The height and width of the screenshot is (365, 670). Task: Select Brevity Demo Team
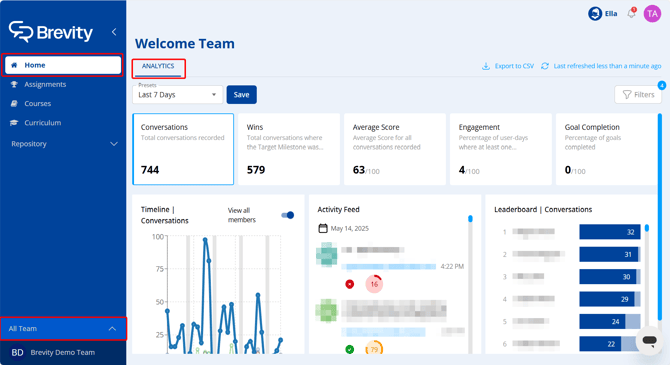click(63, 353)
